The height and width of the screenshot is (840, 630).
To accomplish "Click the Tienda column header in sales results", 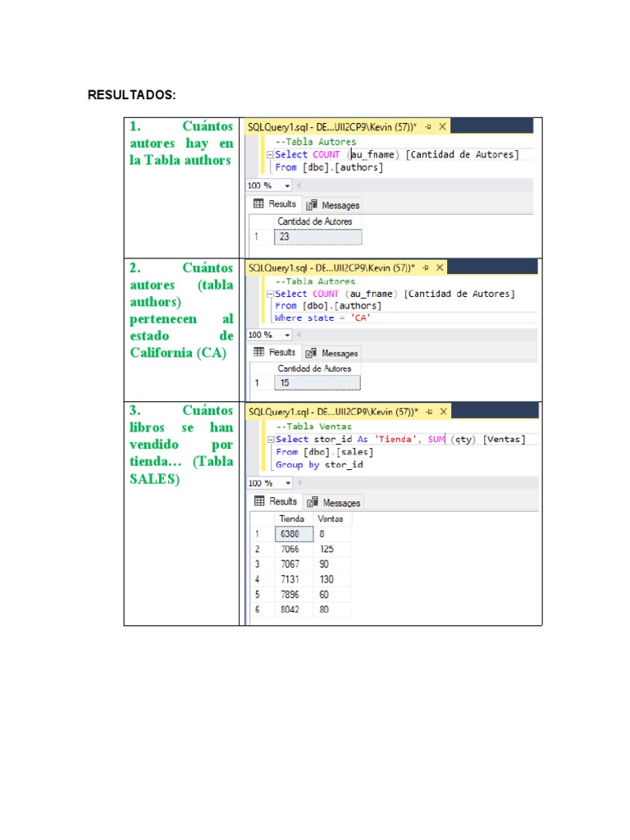I will pyautogui.click(x=292, y=518).
